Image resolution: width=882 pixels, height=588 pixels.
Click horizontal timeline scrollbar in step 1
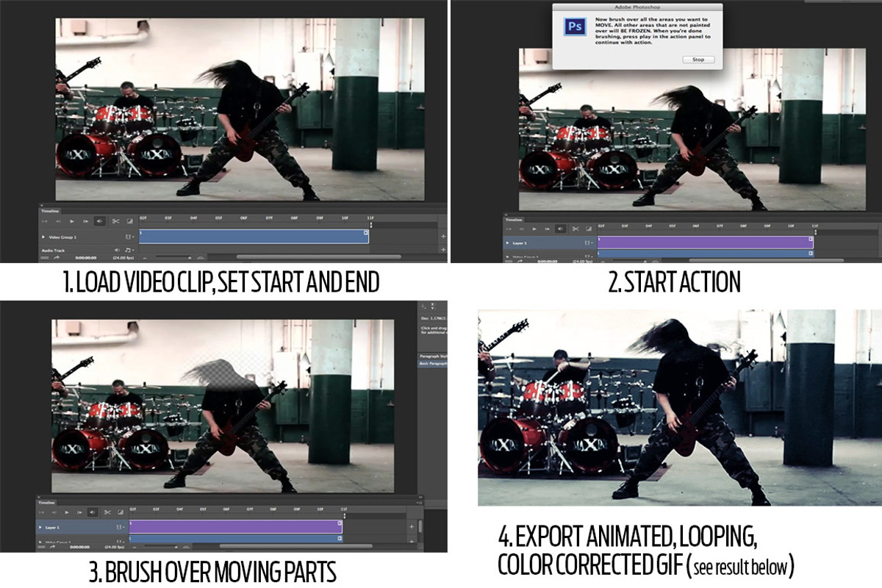coord(318,257)
